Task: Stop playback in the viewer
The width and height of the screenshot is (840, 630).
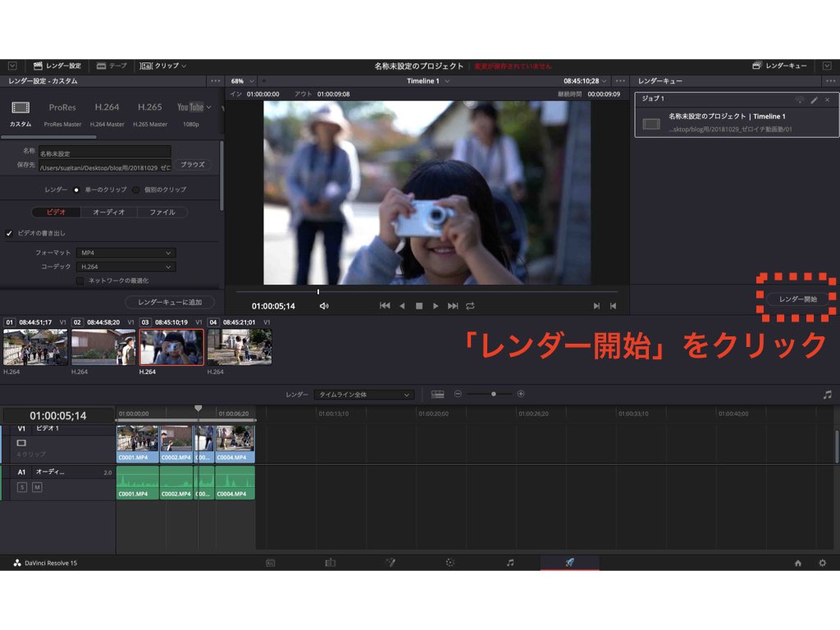Action: click(x=419, y=306)
